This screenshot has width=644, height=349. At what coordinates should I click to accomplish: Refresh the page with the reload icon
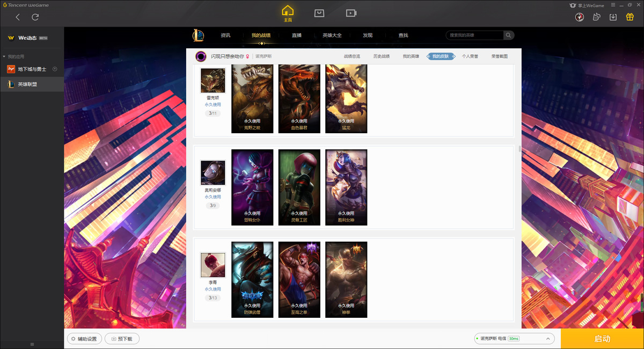point(35,17)
